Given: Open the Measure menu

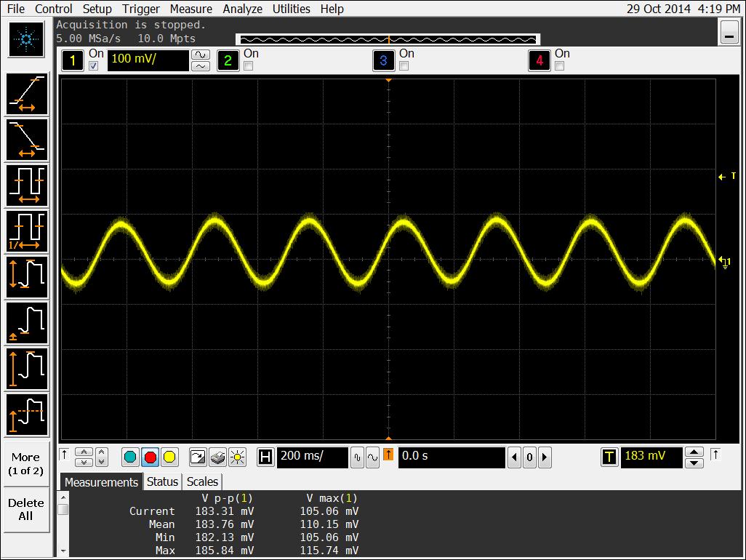Looking at the screenshot, I should [x=190, y=9].
